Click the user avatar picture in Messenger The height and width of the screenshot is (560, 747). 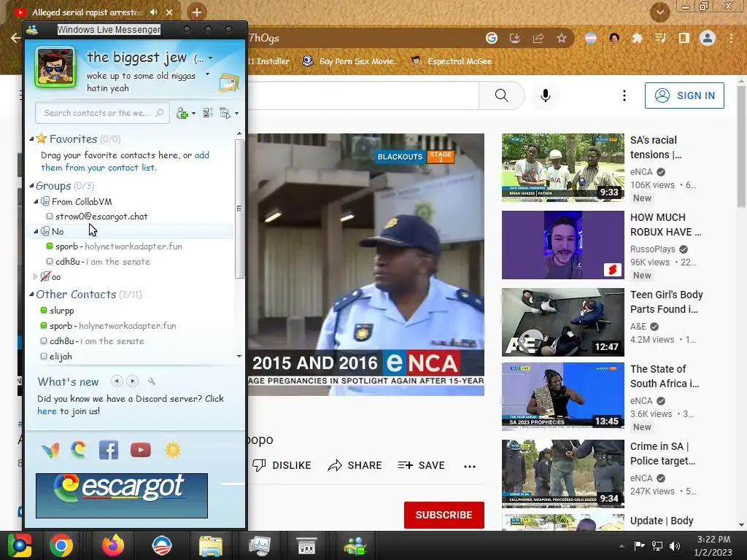(55, 67)
